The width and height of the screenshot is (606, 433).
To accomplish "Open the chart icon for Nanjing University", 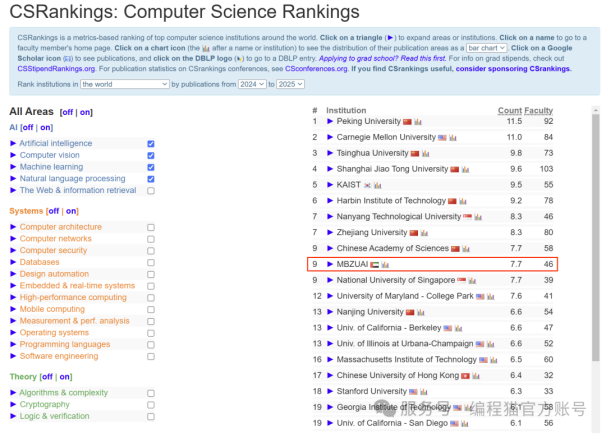I will coord(419,312).
